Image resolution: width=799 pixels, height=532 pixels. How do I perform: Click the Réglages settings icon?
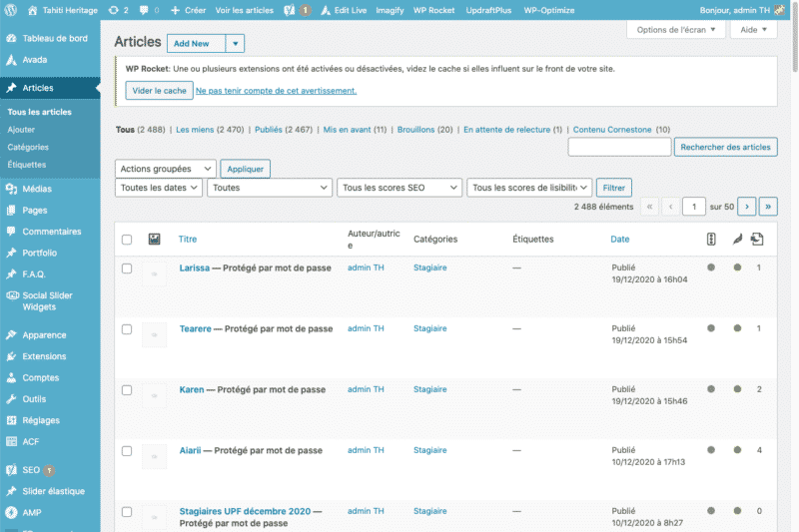11,420
